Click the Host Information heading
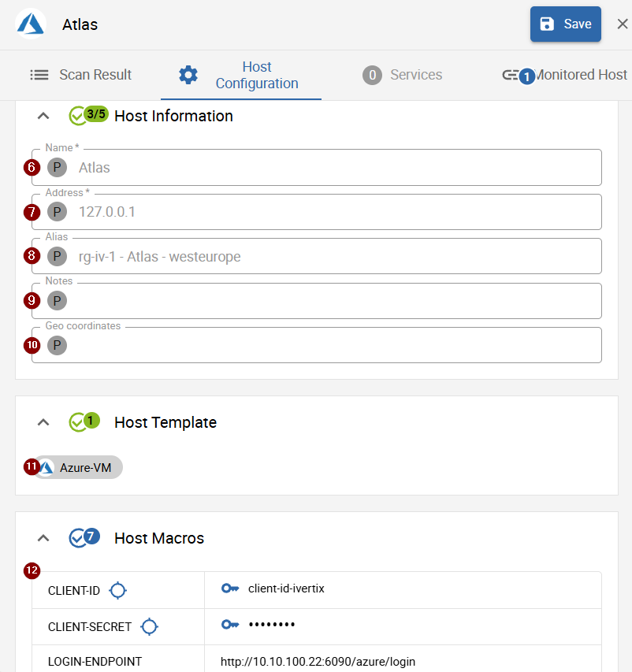This screenshot has height=672, width=632. click(x=173, y=116)
